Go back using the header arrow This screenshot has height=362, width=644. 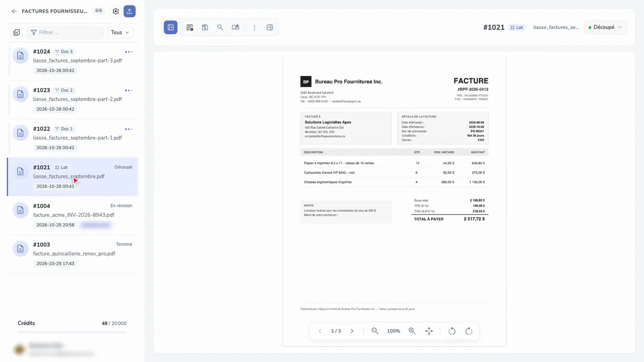(x=14, y=11)
